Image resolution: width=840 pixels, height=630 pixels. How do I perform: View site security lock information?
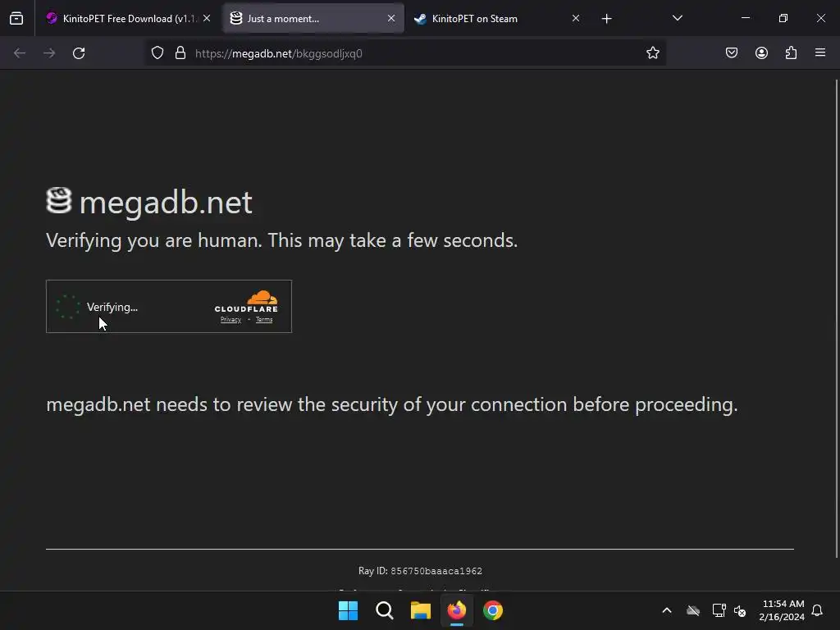coord(180,53)
